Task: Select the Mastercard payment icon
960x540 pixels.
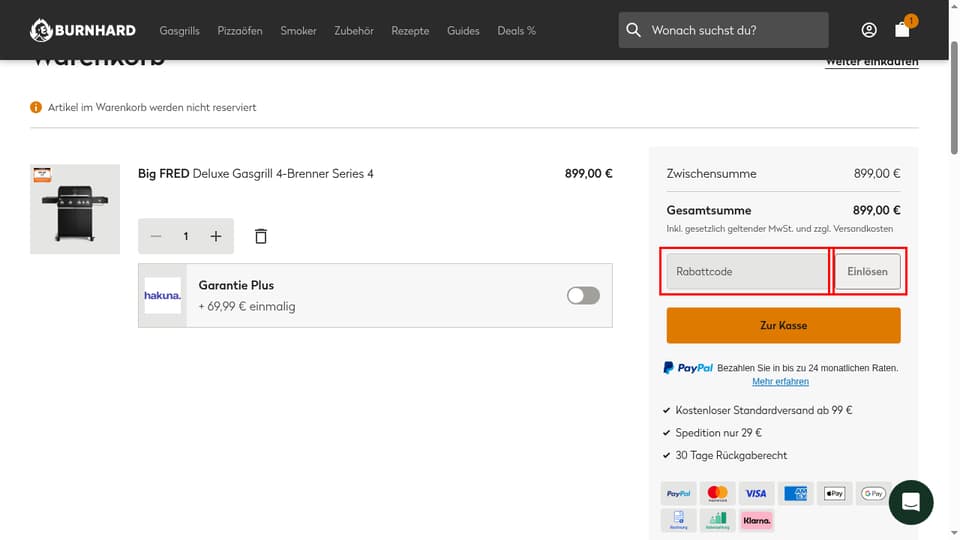Action: tap(718, 493)
